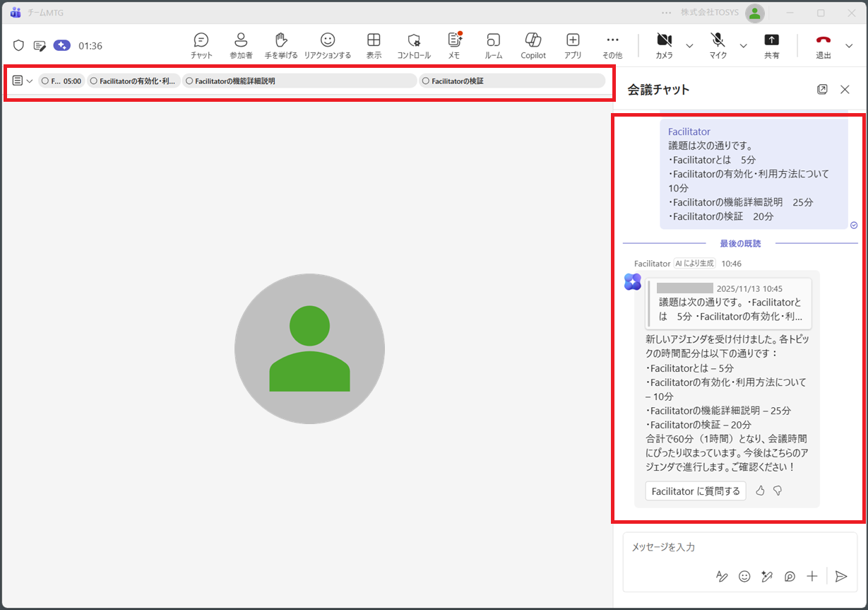Open the More (その他) menu
Viewport: 868px width, 610px height.
[612, 45]
